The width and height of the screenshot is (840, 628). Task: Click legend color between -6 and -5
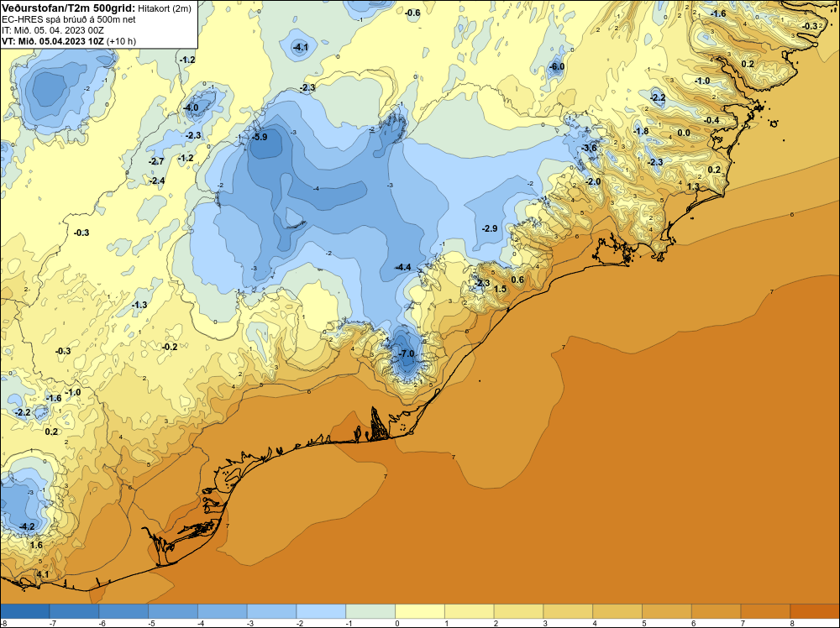pos(123,611)
